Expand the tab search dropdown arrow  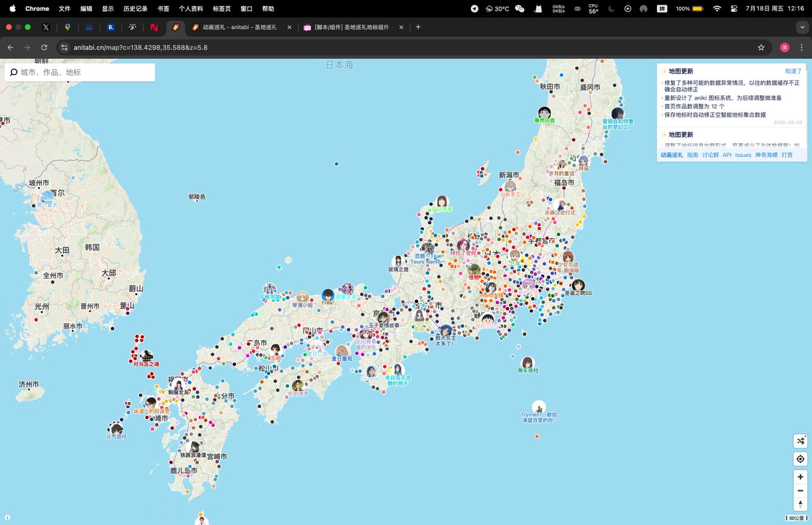[x=802, y=27]
